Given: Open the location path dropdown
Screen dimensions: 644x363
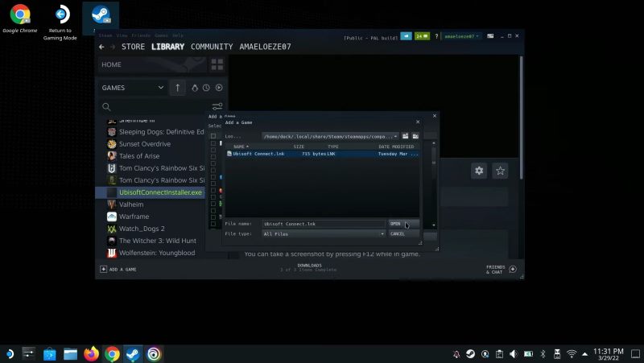Looking at the screenshot, I should pos(395,136).
